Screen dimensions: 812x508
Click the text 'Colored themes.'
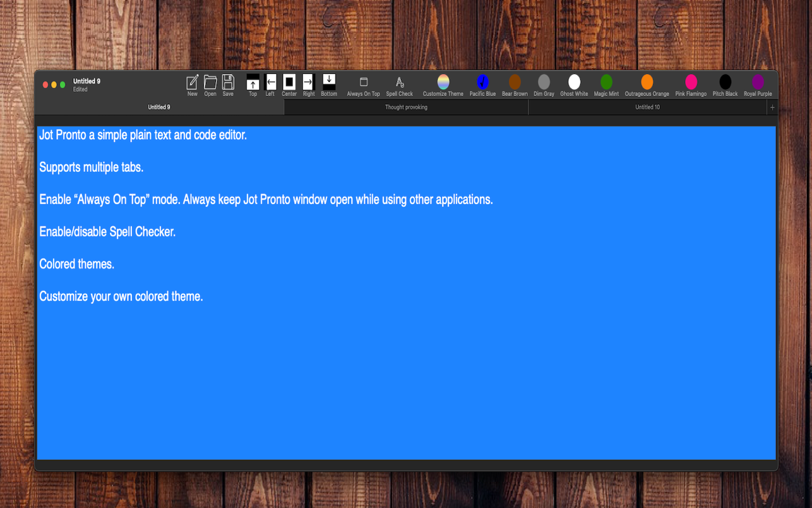76,264
